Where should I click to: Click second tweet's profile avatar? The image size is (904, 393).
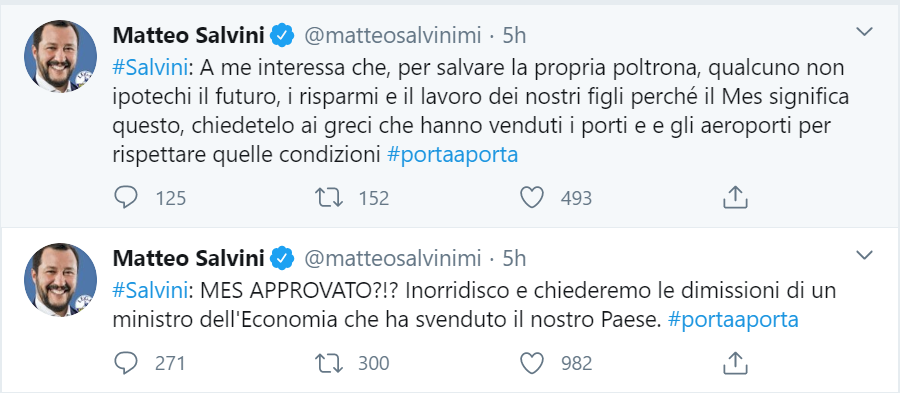pos(61,279)
